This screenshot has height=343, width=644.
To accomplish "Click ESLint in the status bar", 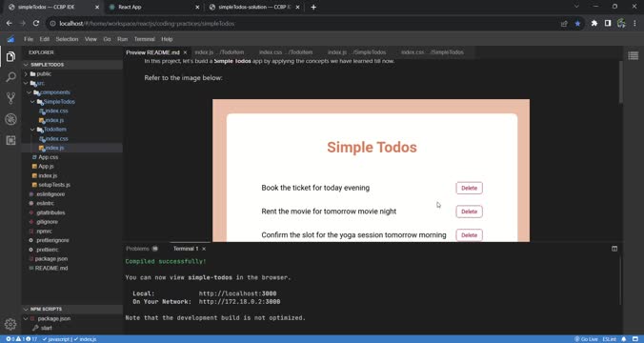I will [609, 339].
